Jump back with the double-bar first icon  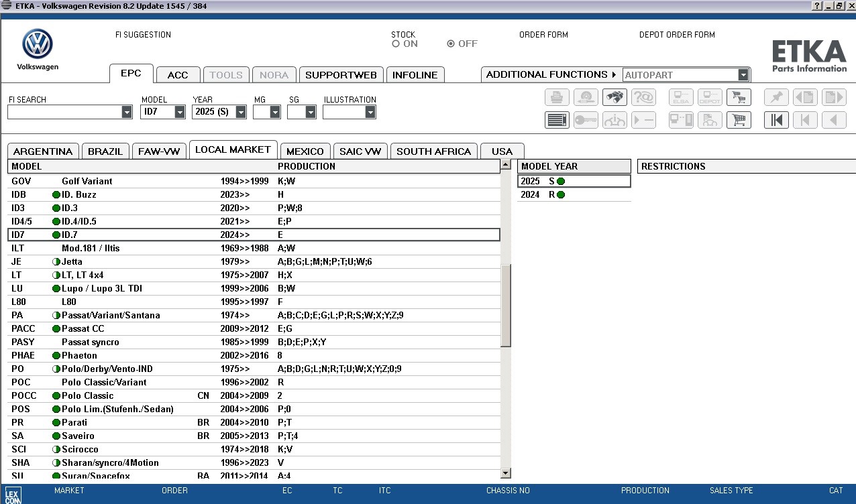(776, 120)
